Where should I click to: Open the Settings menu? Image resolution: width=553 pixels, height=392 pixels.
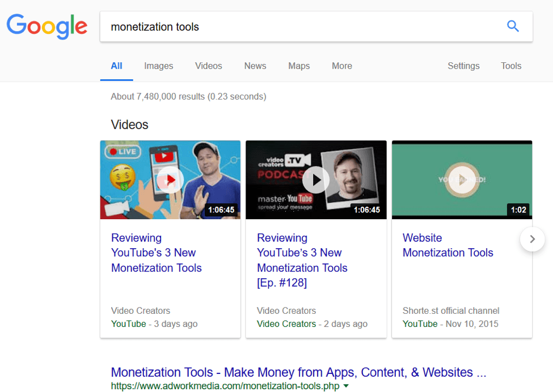point(463,66)
